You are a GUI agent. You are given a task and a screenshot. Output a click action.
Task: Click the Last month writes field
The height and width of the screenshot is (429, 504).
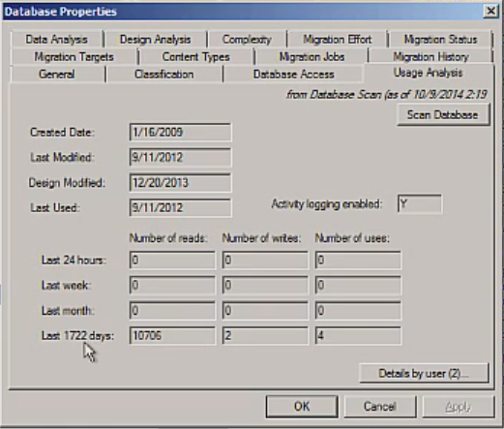[265, 311]
